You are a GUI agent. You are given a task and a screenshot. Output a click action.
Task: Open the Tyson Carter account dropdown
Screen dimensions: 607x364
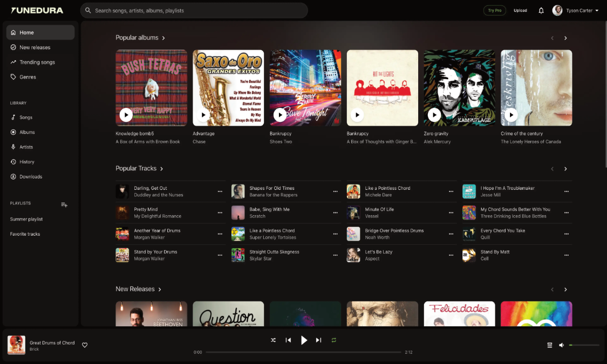point(576,10)
